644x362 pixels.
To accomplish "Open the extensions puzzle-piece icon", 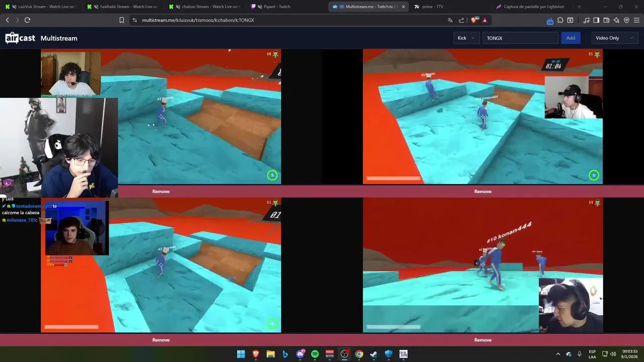I will click(560, 20).
